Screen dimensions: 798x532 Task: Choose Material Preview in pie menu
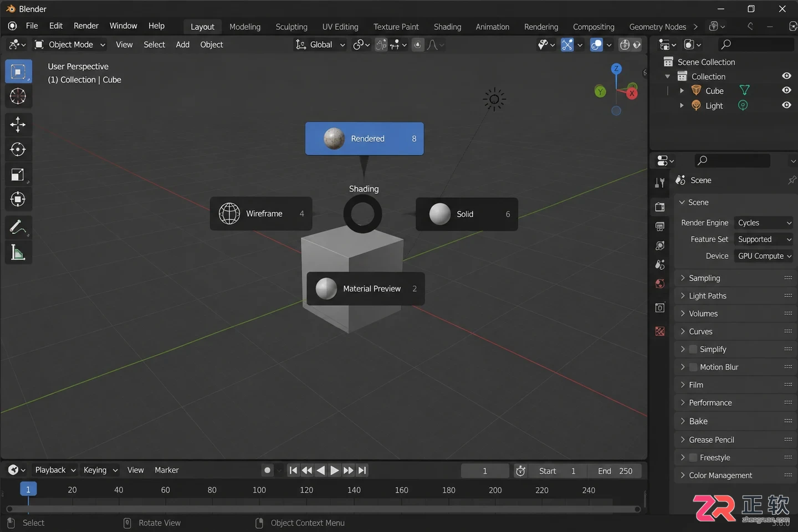coord(366,289)
